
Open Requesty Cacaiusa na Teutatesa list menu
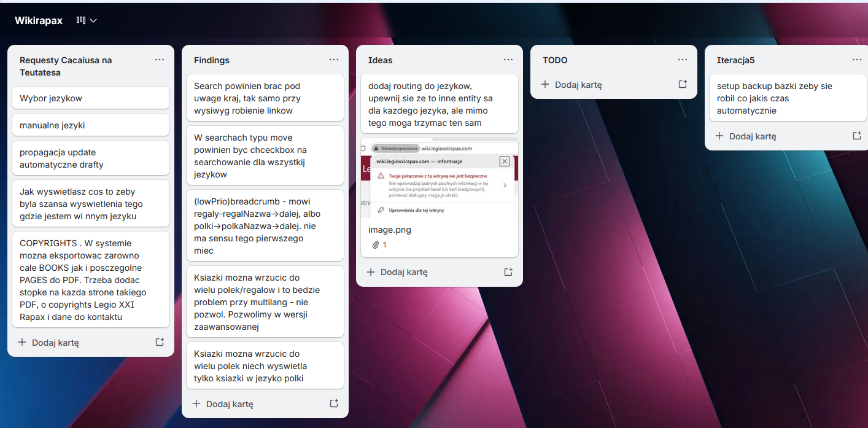160,60
